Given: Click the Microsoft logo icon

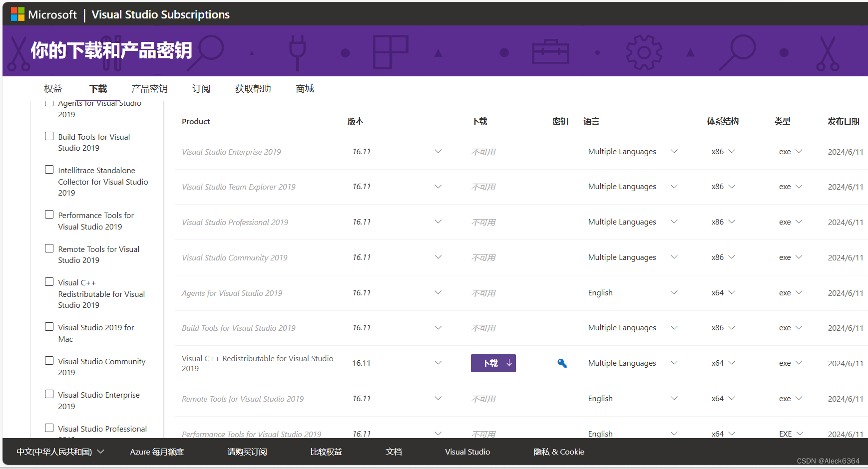Looking at the screenshot, I should click(x=18, y=14).
